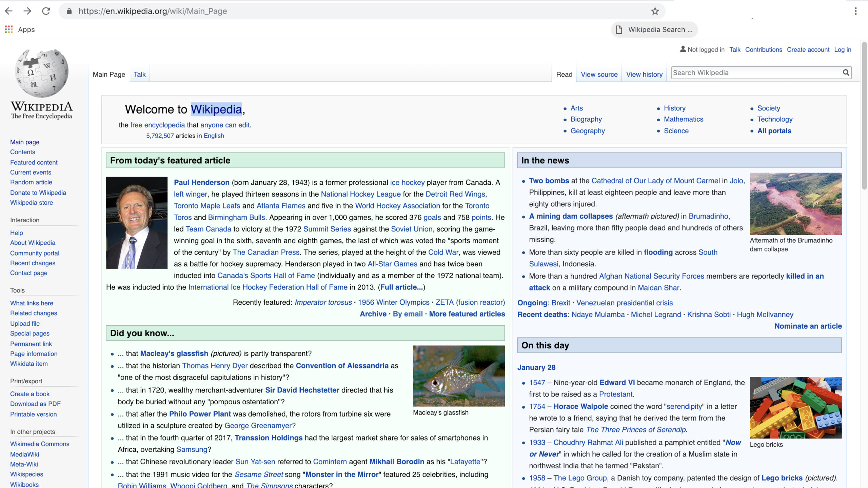This screenshot has height=488, width=868.
Task: Open the January 28 date link
Action: [536, 367]
